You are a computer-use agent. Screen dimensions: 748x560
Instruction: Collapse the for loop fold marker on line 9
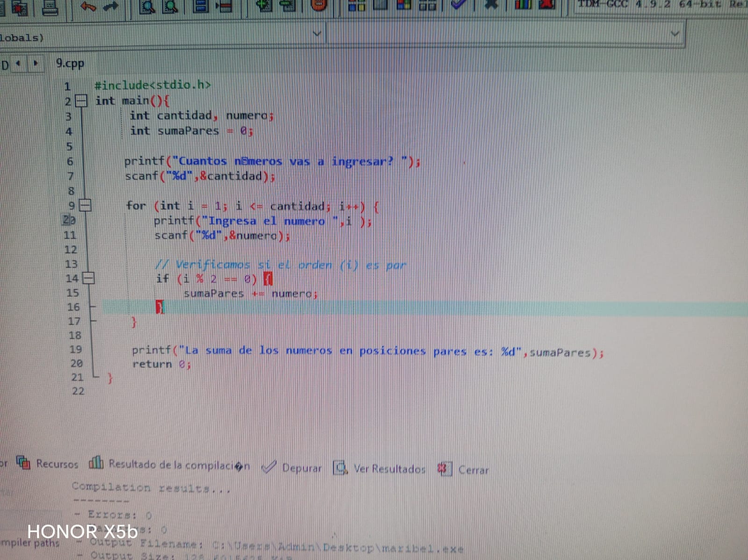[x=85, y=205]
